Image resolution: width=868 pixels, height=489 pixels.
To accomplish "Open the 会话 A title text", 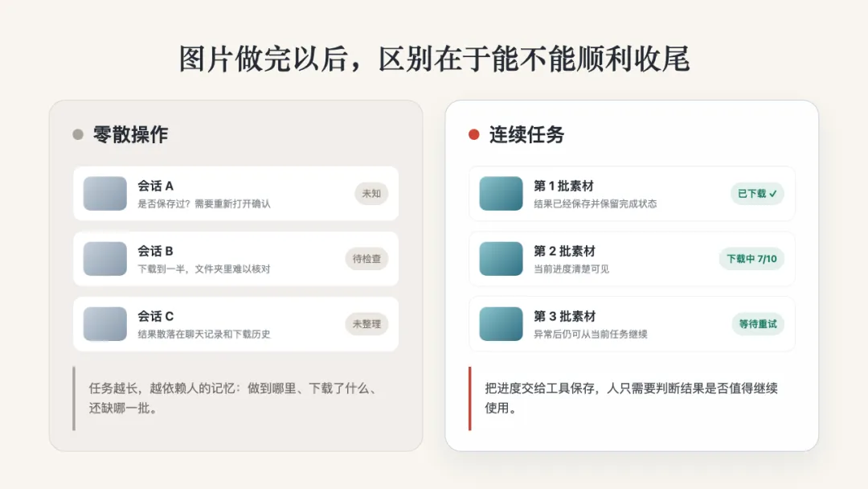I will click(x=156, y=186).
